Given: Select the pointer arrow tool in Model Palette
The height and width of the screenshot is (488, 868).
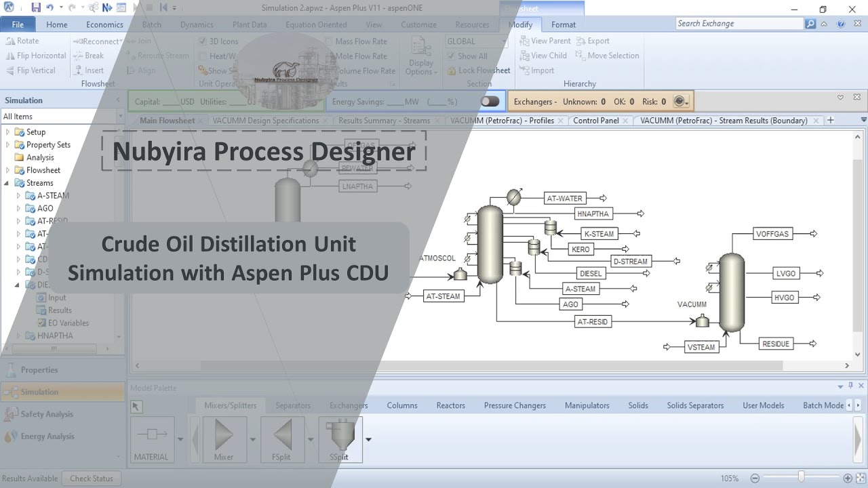Looking at the screenshot, I should tap(136, 406).
